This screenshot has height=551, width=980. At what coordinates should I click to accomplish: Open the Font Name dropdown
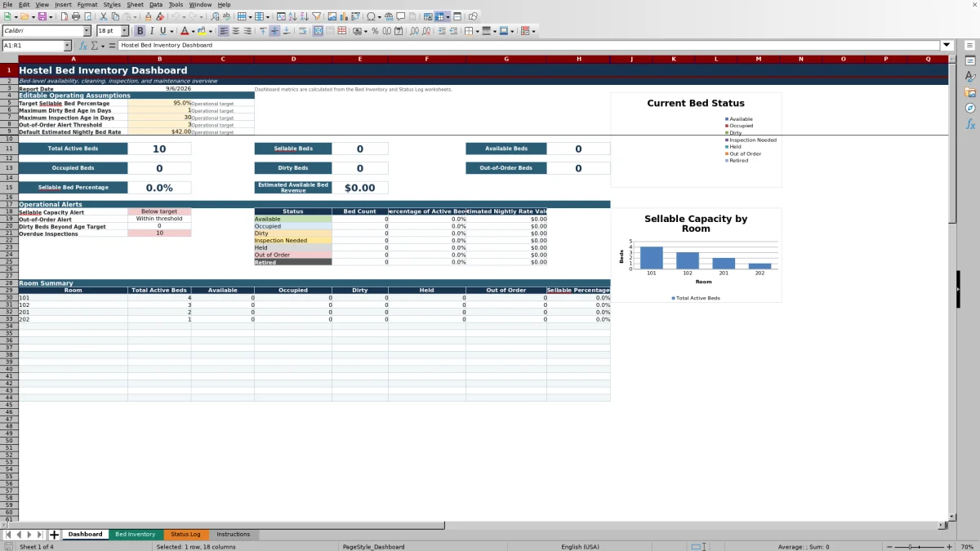point(87,31)
